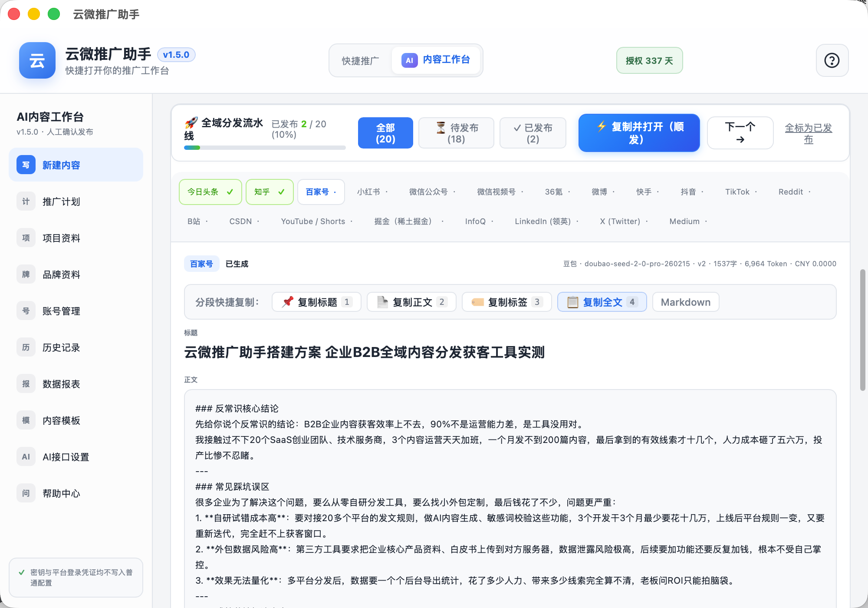Select the 36氪 platform chip
The image size is (868, 608).
point(558,192)
